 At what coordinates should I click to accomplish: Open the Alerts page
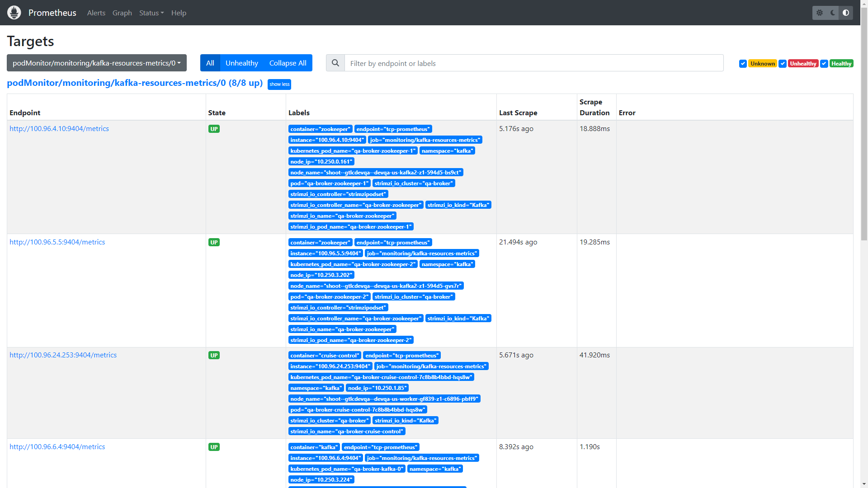(x=96, y=13)
